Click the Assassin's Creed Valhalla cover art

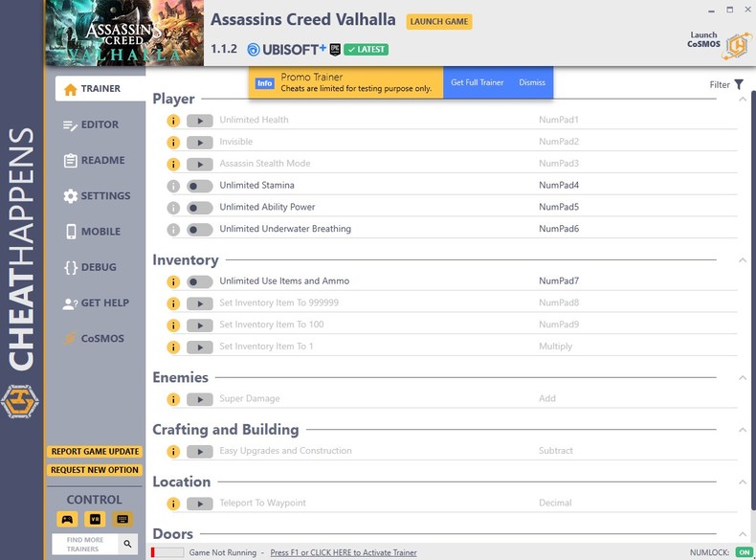(124, 33)
